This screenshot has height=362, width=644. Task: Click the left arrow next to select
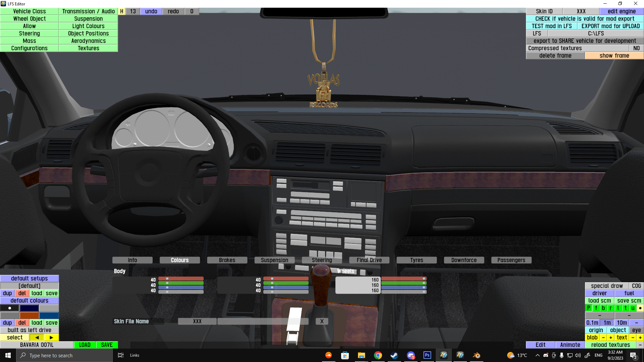pos(37,338)
